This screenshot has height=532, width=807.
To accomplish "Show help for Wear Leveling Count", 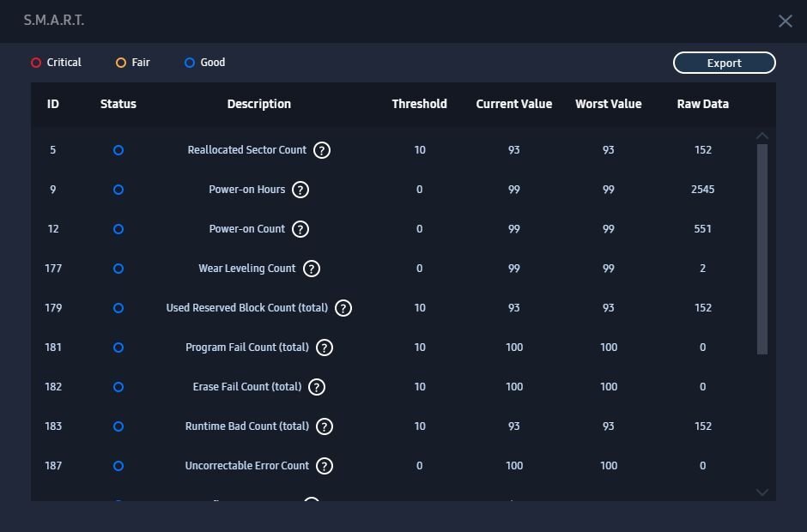I will (312, 269).
